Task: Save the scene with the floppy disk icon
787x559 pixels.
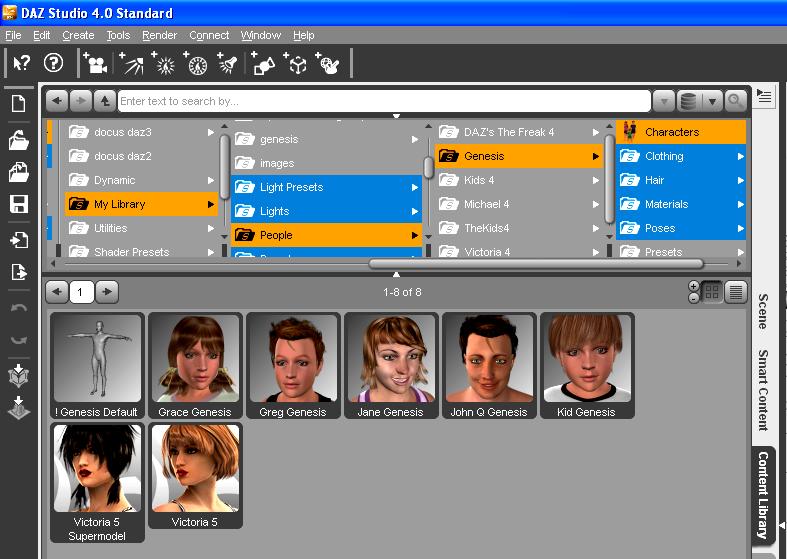Action: click(x=19, y=204)
